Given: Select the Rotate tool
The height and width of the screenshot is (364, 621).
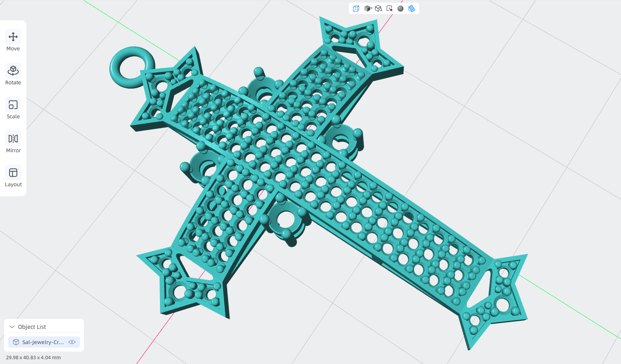Looking at the screenshot, I should pyautogui.click(x=13, y=75).
